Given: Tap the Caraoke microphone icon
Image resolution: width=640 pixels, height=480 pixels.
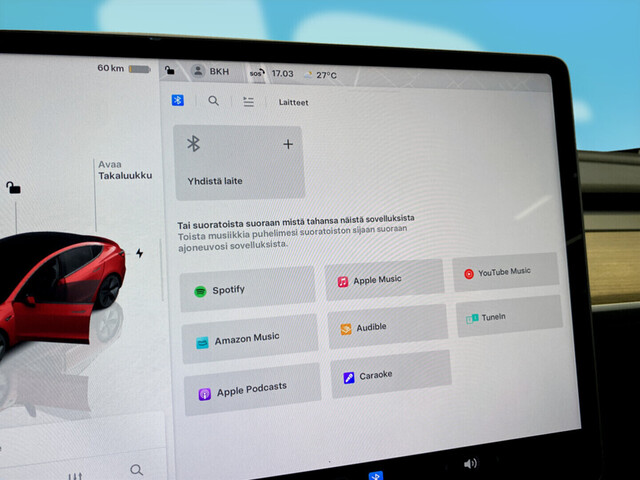Looking at the screenshot, I should coord(349,378).
